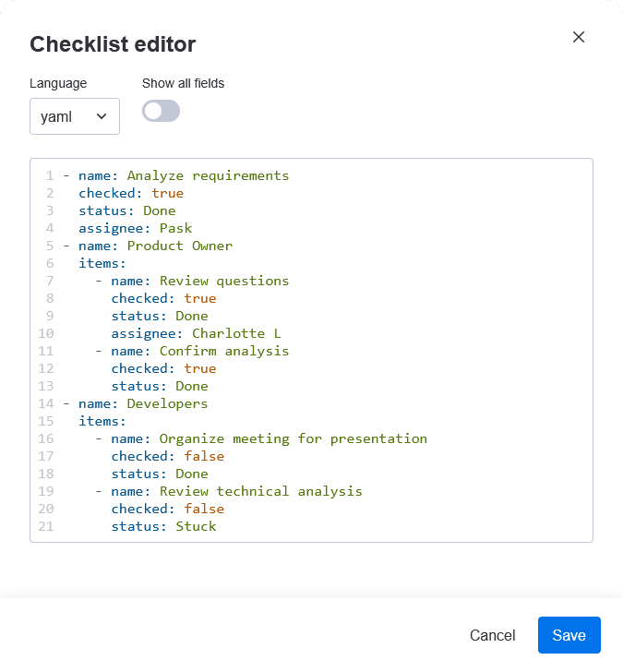Click 'items:' on line 6
The width and height of the screenshot is (623, 672).
coord(102,264)
